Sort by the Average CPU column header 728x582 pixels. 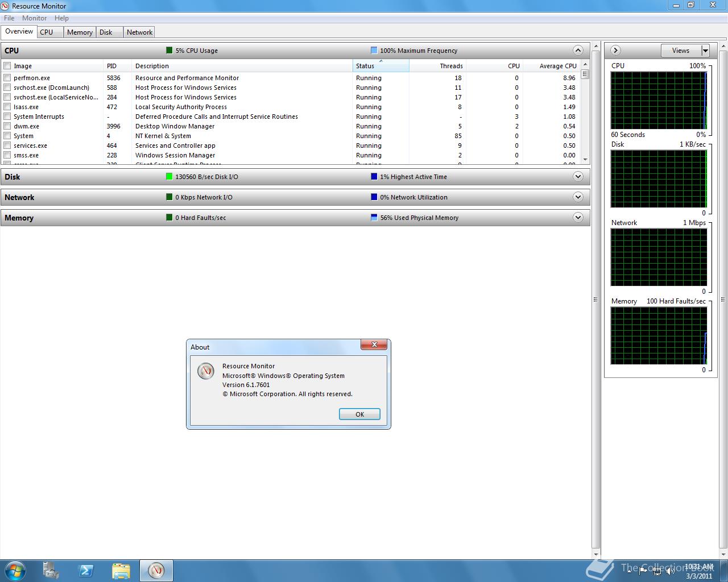click(551, 66)
